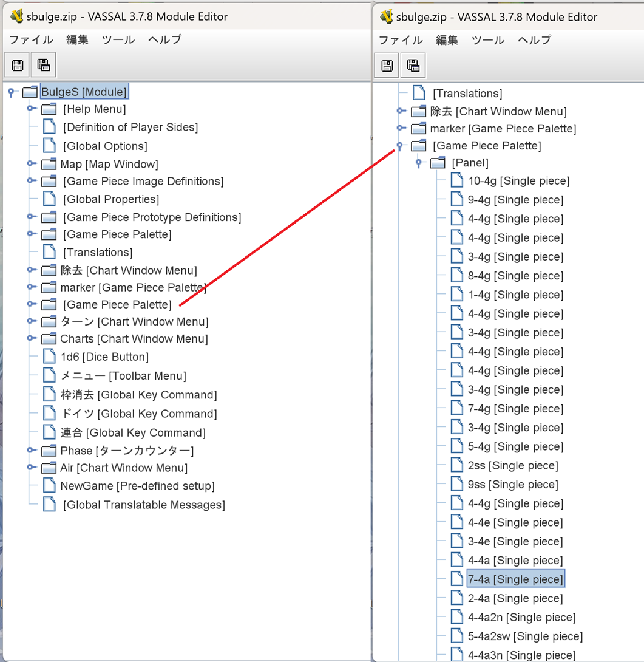Viewport: 644px width, 662px height.
Task: Click the Save icon in the left window toolbar
Action: click(x=18, y=65)
